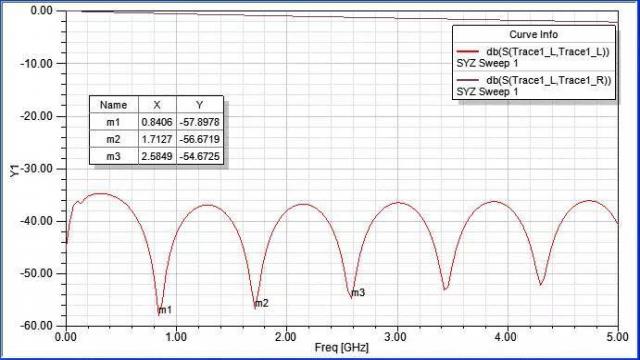Select the m2 marker label on the plot

click(262, 303)
